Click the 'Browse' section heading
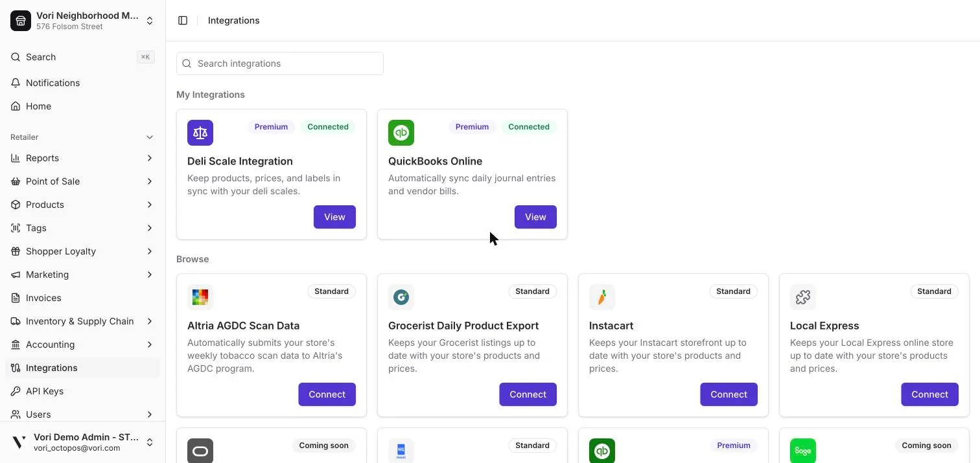Image resolution: width=980 pixels, height=463 pixels. point(192,259)
